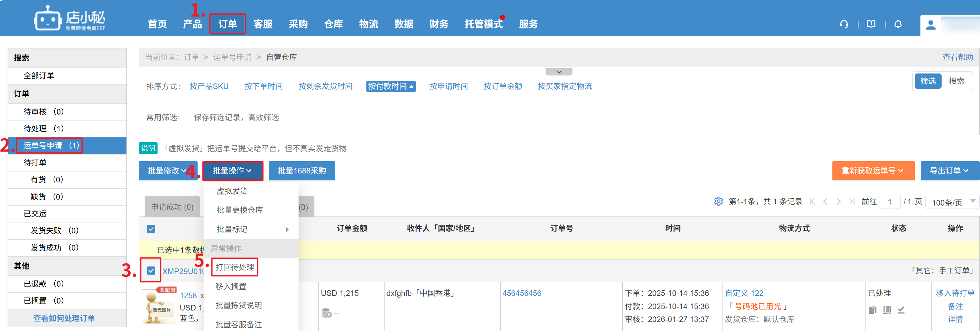This screenshot has width=980, height=331.
Task: Click the customer support headset icon
Action: click(843, 24)
